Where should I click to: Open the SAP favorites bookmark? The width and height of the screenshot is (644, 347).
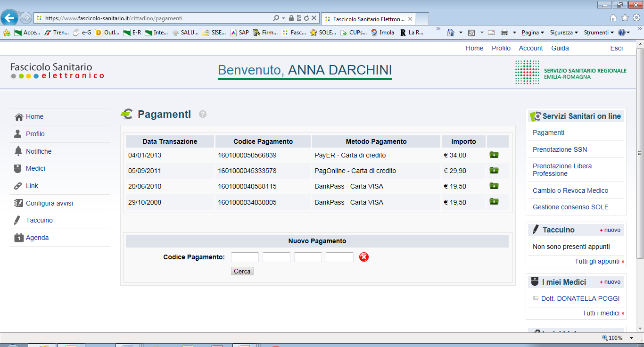tap(239, 33)
